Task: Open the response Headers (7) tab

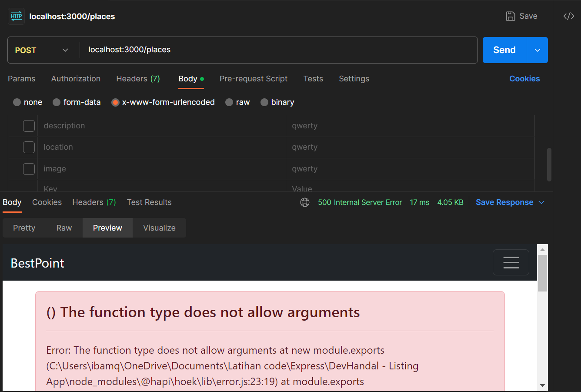Action: click(94, 202)
